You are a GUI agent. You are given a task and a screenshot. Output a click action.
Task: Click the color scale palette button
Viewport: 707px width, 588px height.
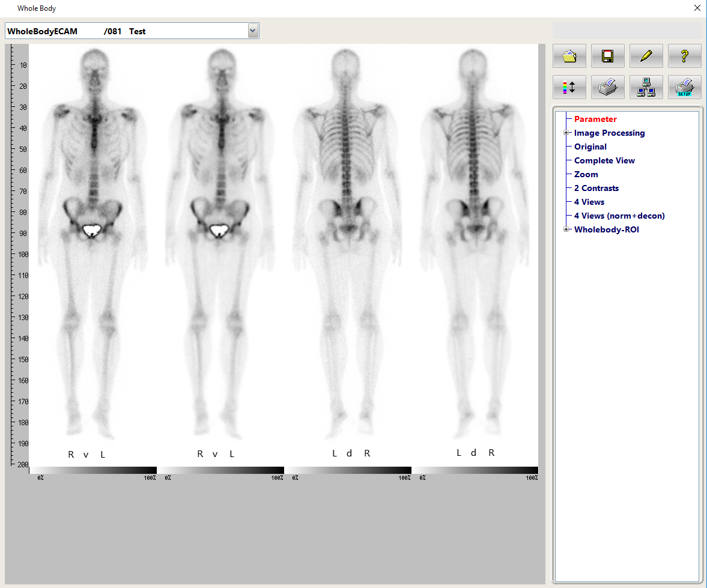(x=569, y=87)
